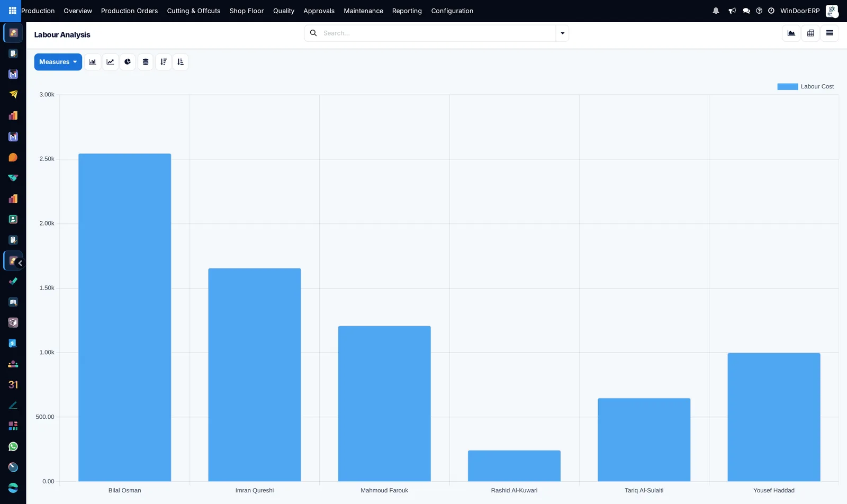
Task: Open the Reporting menu
Action: (407, 11)
